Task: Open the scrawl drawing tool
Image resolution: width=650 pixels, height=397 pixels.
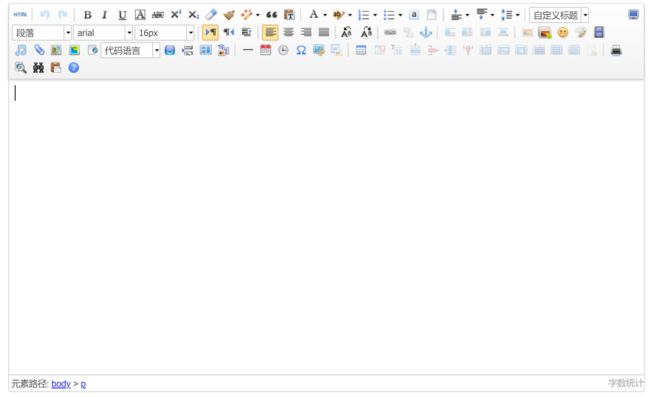Action: point(581,32)
